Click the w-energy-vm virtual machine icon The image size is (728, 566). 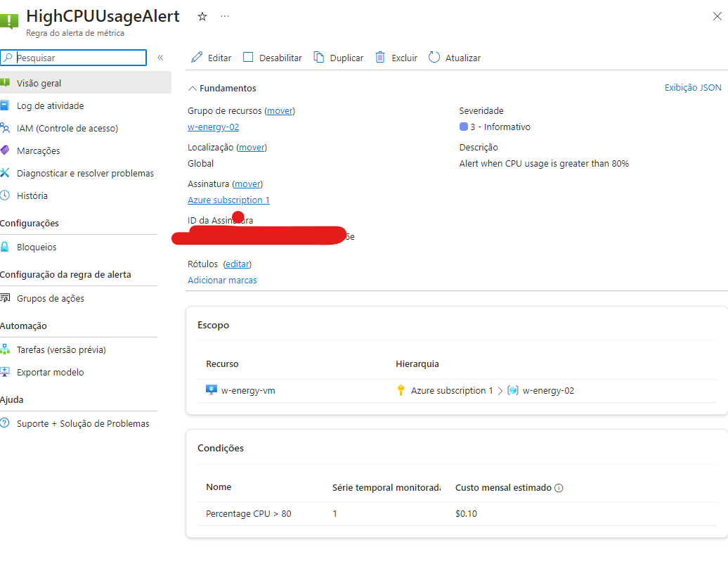212,390
